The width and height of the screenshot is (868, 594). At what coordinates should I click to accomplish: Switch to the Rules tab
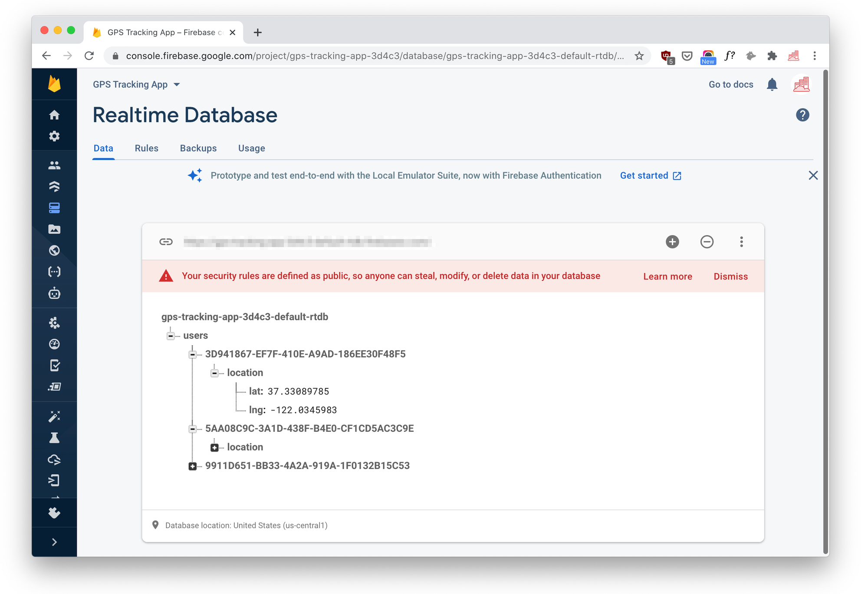146,148
